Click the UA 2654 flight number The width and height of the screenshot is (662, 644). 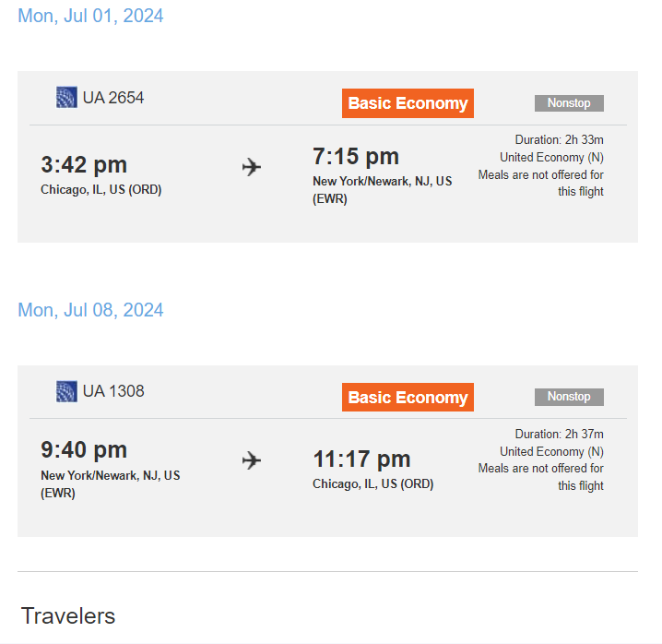[113, 98]
